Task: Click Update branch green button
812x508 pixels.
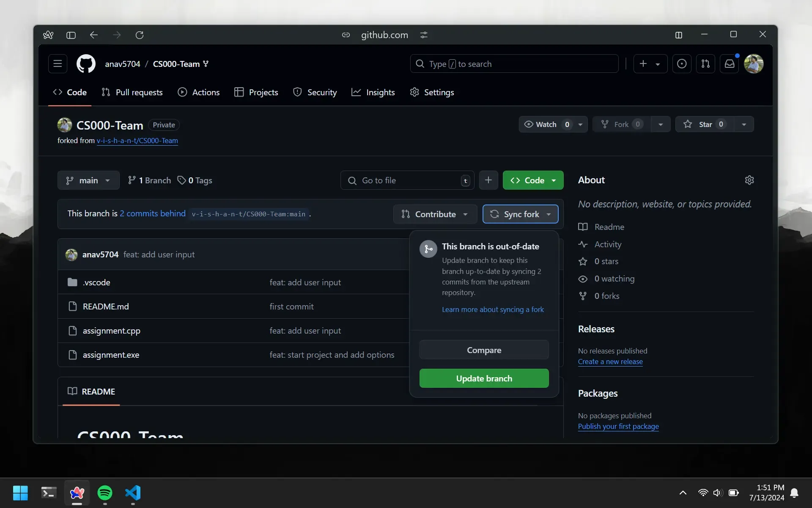Action: pos(484,378)
